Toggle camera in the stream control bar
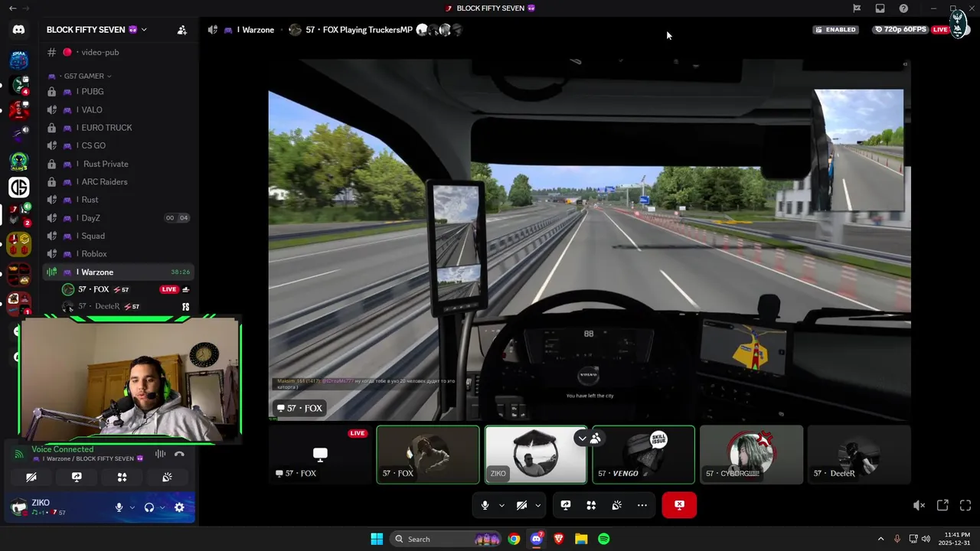The width and height of the screenshot is (980, 551). click(x=521, y=505)
